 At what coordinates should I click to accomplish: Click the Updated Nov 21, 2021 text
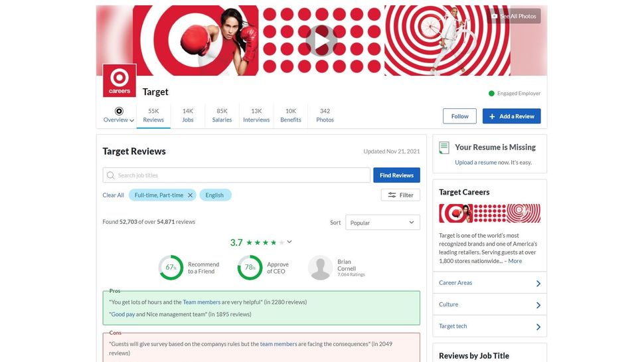392,151
